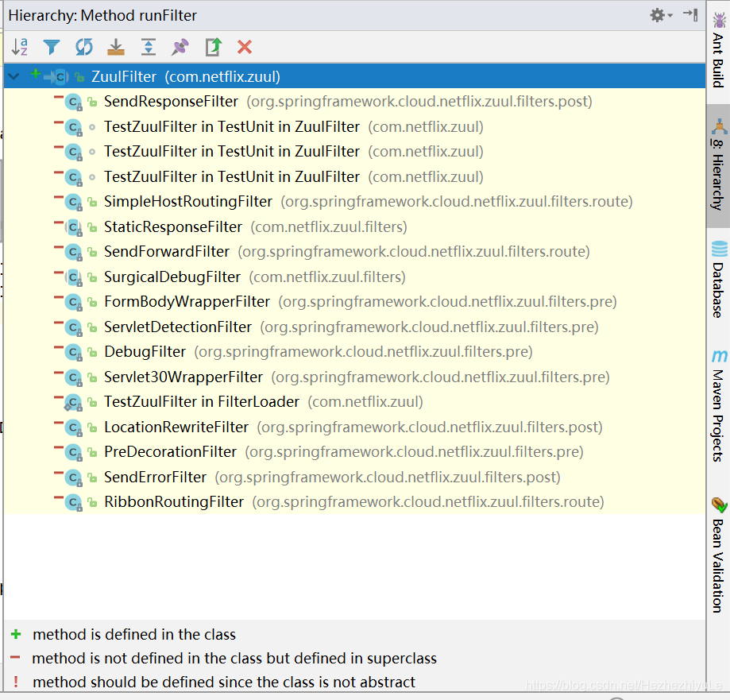Click public visibility icon beside PreDecorationFilter
Screen dimensions: 730x700
[x=93, y=452]
